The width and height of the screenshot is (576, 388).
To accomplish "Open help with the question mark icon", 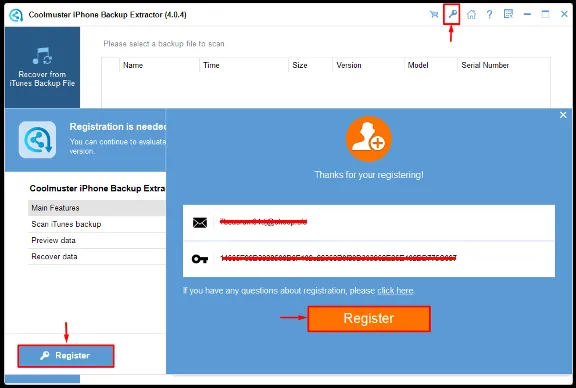I will pyautogui.click(x=489, y=14).
